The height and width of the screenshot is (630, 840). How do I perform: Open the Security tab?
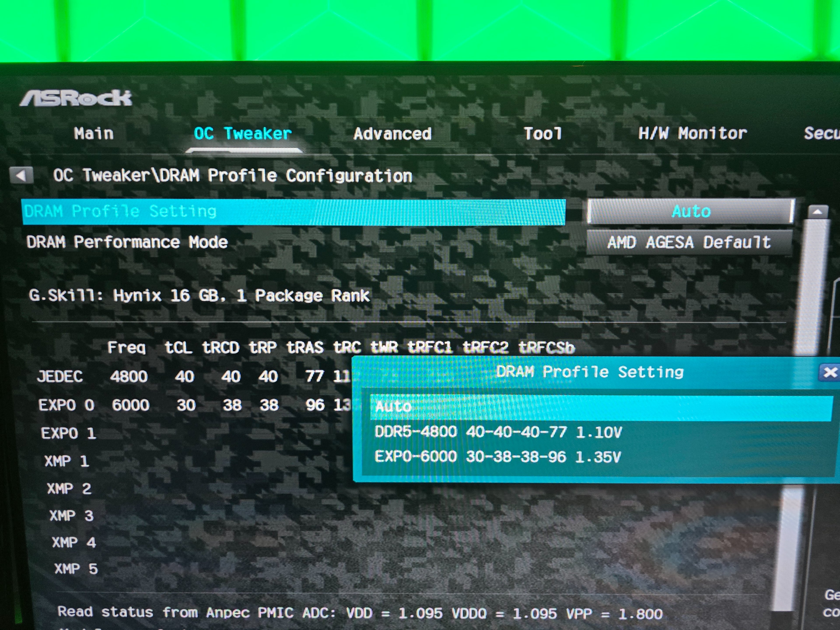click(821, 133)
